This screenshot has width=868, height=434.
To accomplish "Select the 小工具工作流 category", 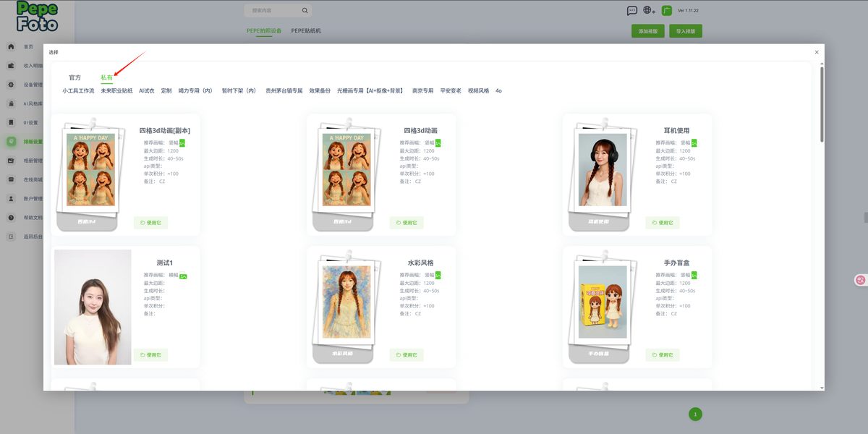I will click(78, 91).
